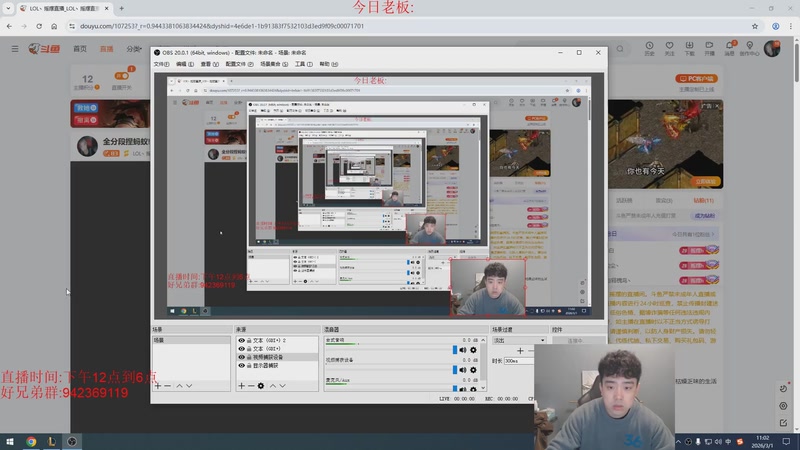Viewport: 800px width, 450px height.
Task: Bookmark page with Chrome star icon
Action: 755,26
